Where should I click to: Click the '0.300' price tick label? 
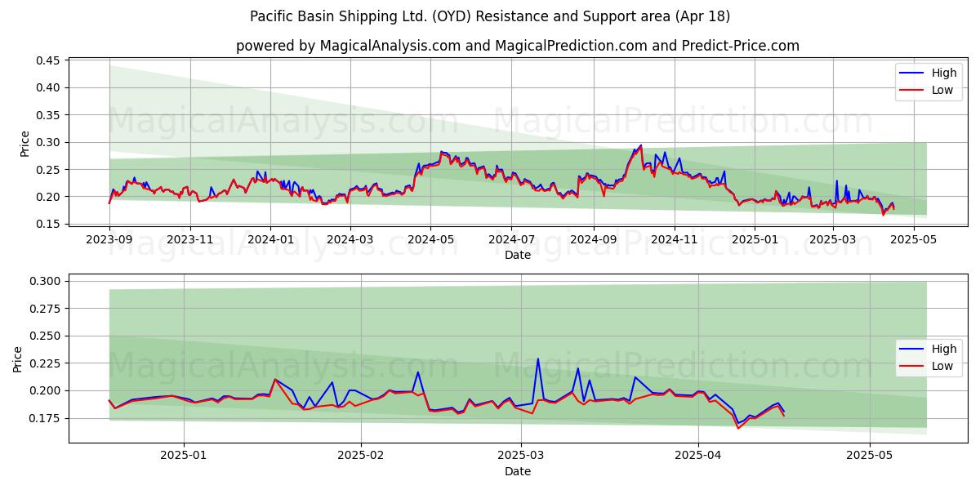pyautogui.click(x=45, y=281)
